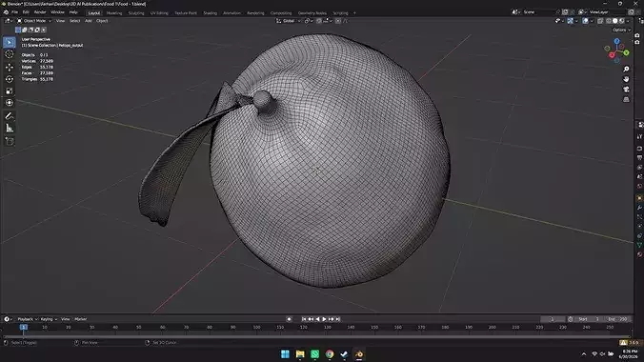Open the editor type dropdown in viewport header
The height and width of the screenshot is (362, 644).
pos(9,21)
